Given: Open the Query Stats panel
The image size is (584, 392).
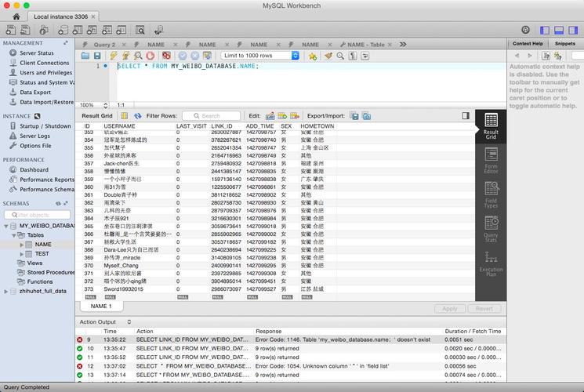Looking at the screenshot, I should coord(491,227).
